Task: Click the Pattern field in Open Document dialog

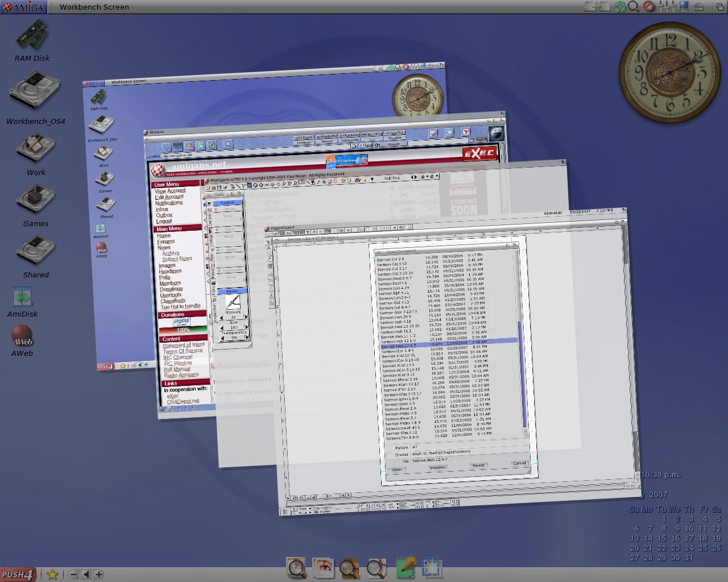Action: 469,445
